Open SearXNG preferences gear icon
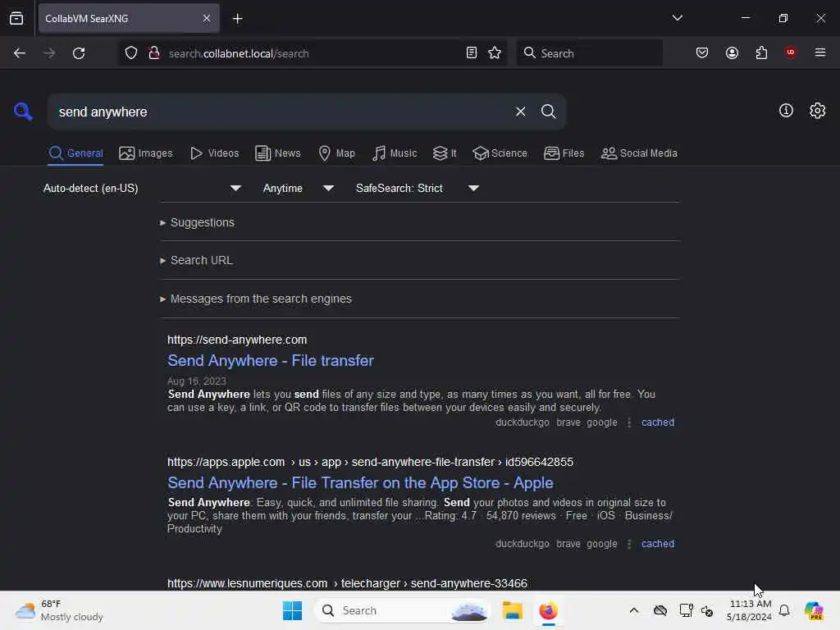 coord(818,111)
